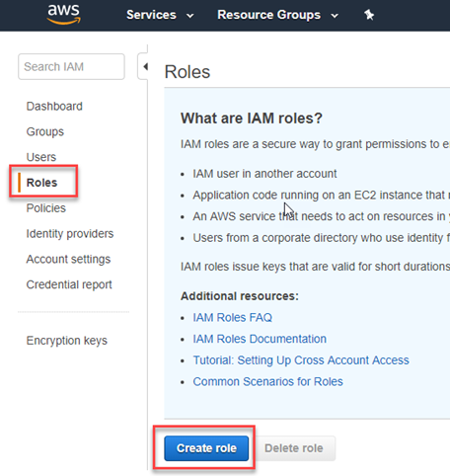
Task: Click the Delete role button
Action: click(x=294, y=448)
